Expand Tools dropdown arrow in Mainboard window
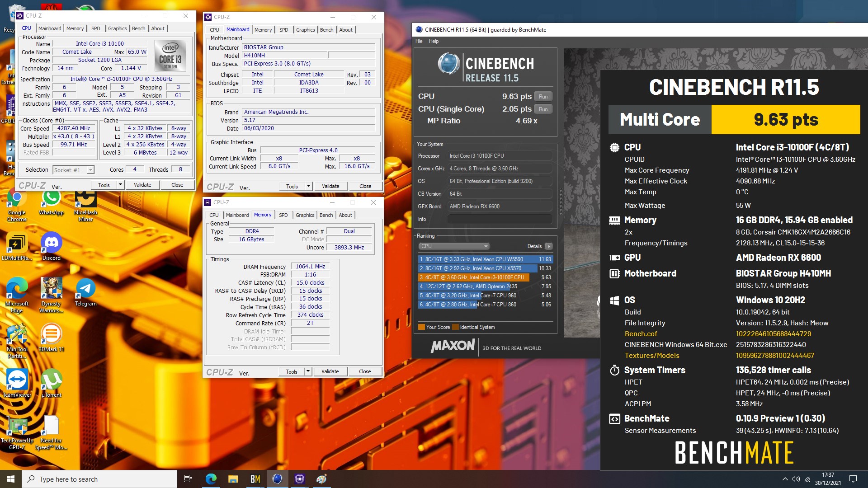The image size is (868, 488). pos(308,186)
